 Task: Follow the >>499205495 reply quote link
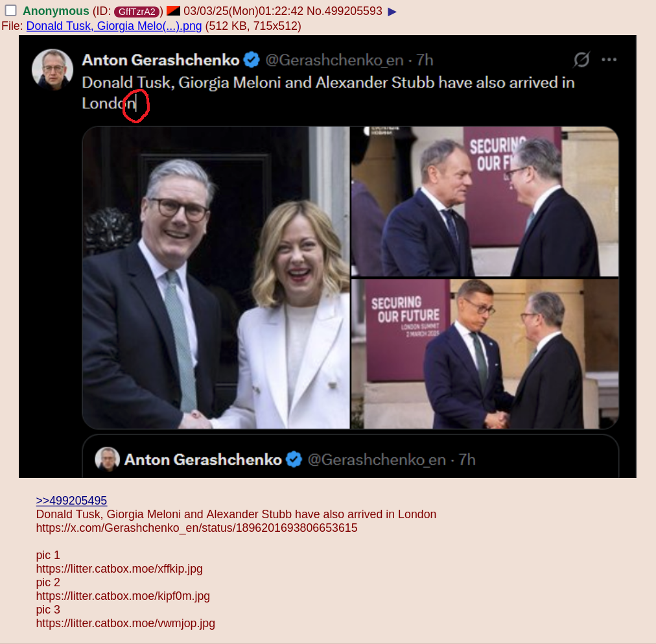point(71,501)
